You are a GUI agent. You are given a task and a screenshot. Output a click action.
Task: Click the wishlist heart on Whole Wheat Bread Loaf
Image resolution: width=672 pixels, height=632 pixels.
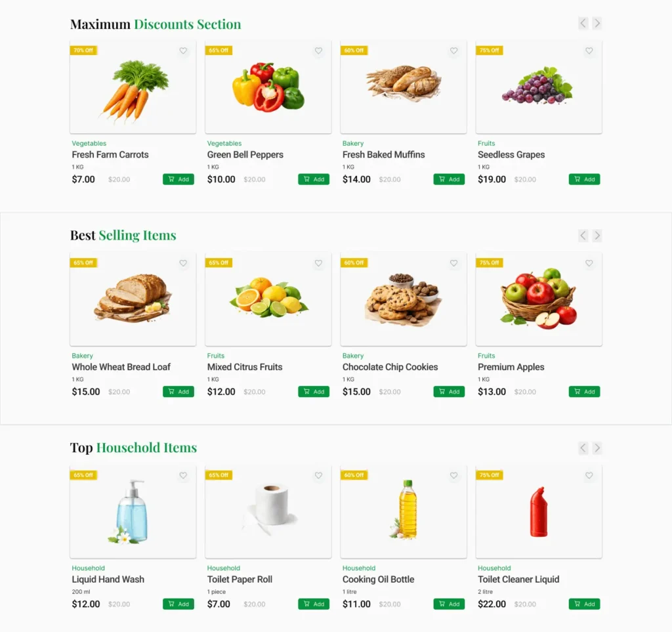183,263
